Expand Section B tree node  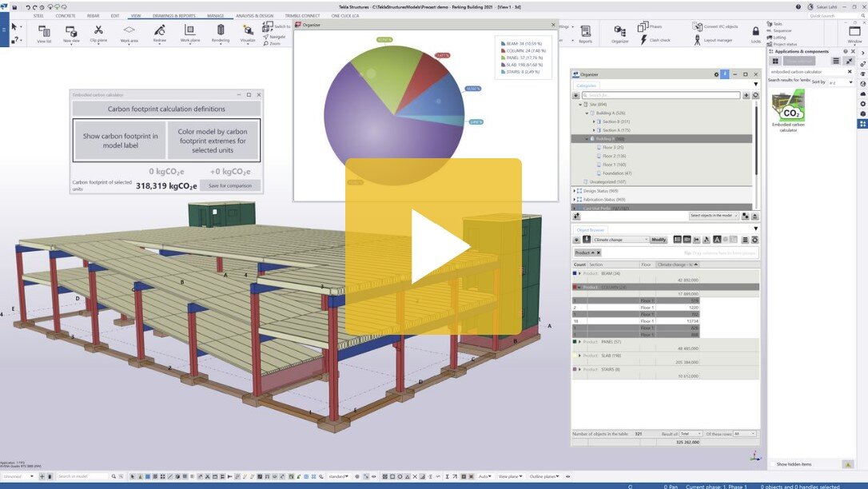click(594, 121)
